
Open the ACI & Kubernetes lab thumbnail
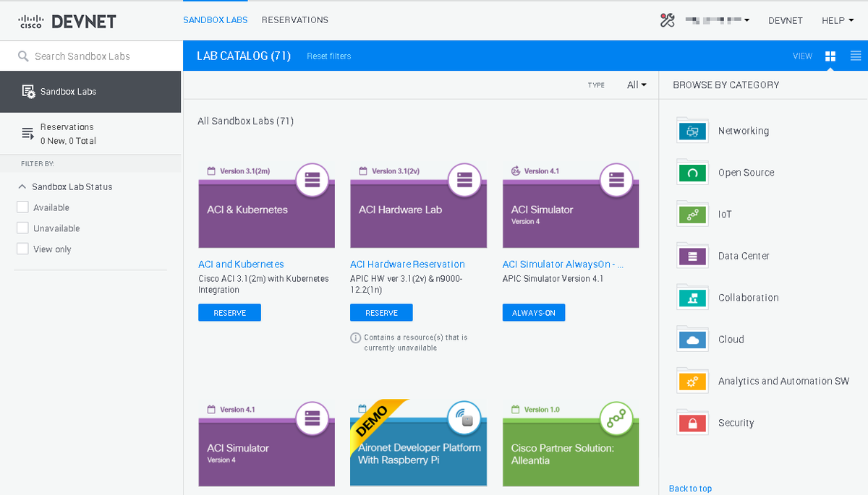267,214
